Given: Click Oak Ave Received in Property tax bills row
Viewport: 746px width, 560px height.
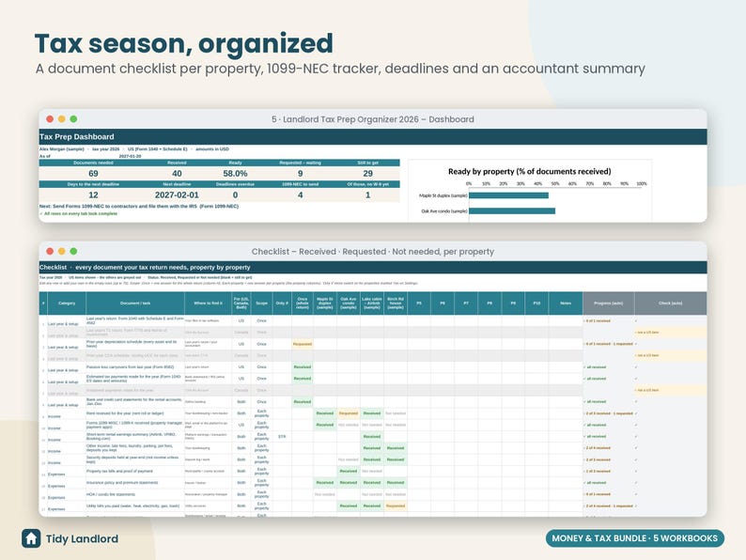Looking at the screenshot, I should pos(349,471).
